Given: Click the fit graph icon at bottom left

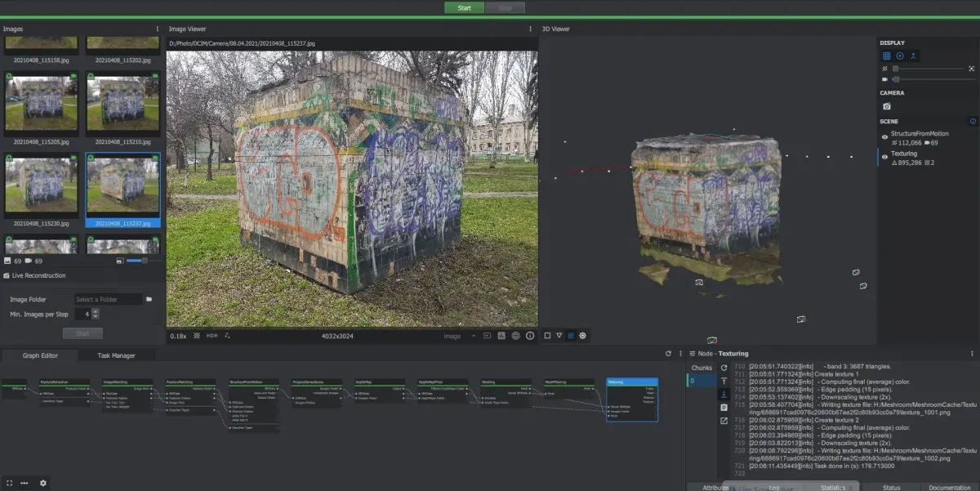Looking at the screenshot, I should [x=8, y=483].
